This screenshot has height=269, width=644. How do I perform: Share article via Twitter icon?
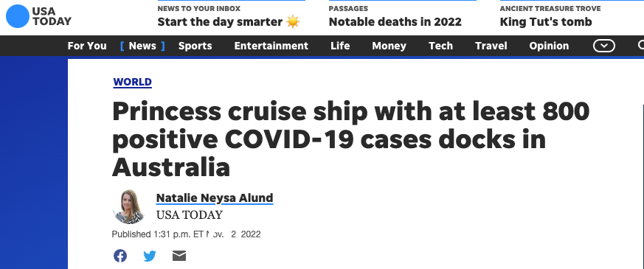[150, 256]
